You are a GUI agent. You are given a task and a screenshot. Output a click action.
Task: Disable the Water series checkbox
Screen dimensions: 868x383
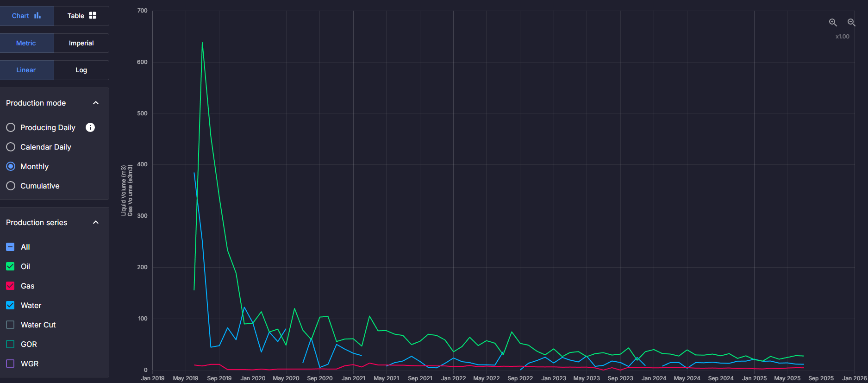[x=10, y=305]
